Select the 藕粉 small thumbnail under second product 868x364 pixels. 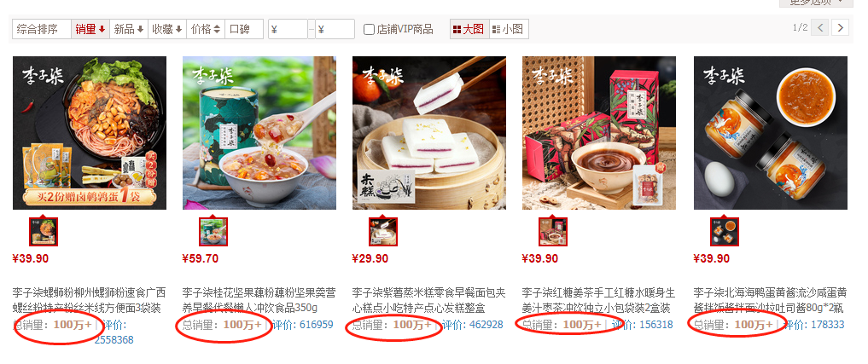click(x=213, y=231)
